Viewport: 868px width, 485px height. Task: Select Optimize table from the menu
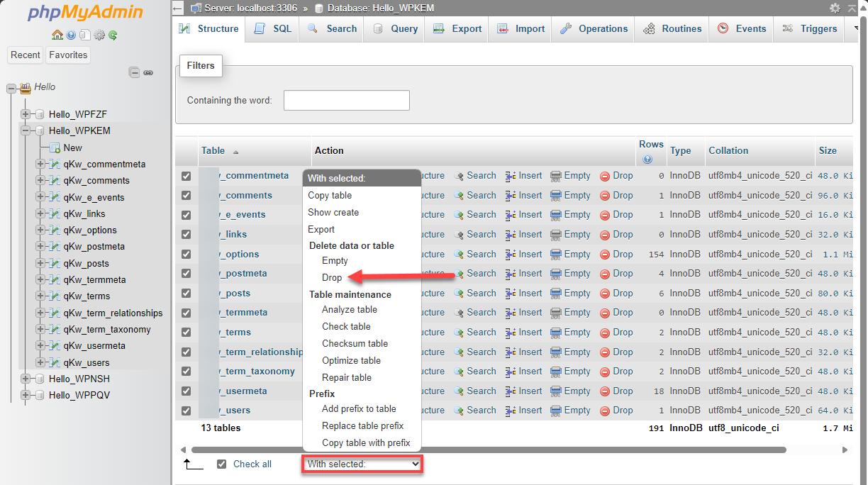[352, 360]
